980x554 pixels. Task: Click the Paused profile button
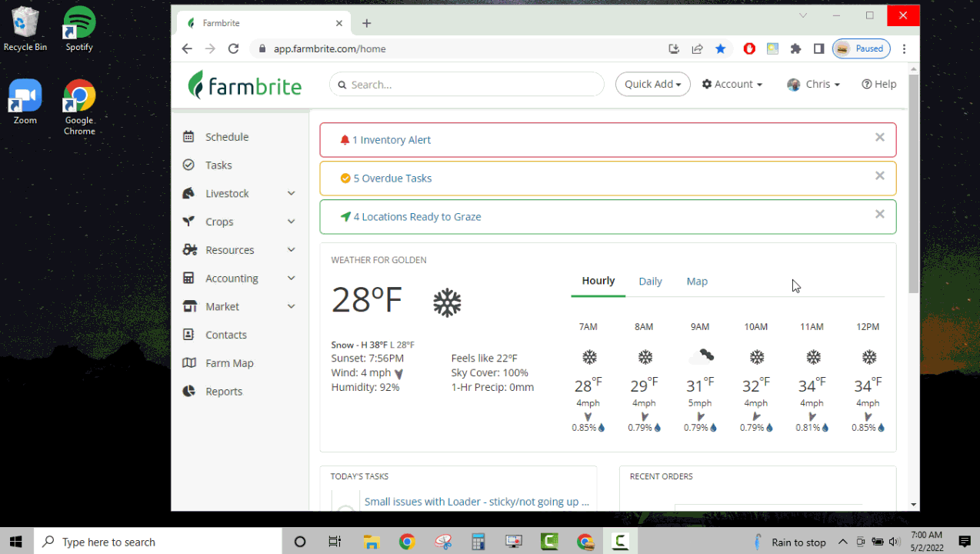[x=861, y=48]
